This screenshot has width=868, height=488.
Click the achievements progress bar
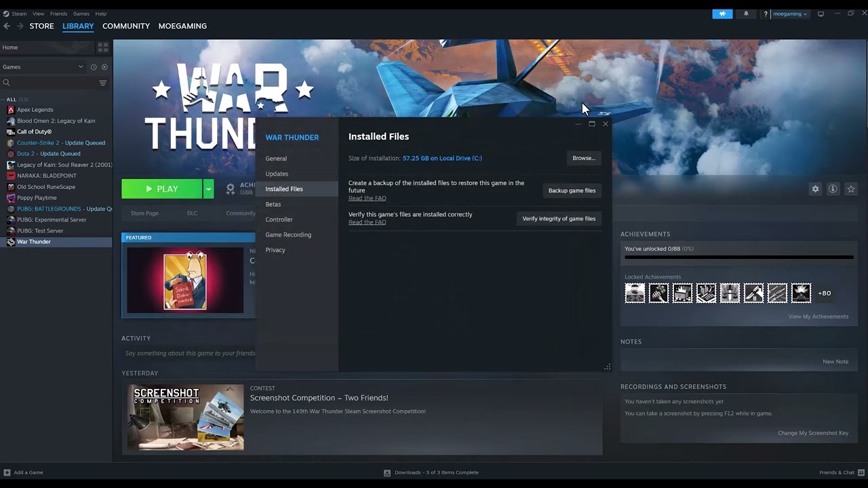coord(739,258)
